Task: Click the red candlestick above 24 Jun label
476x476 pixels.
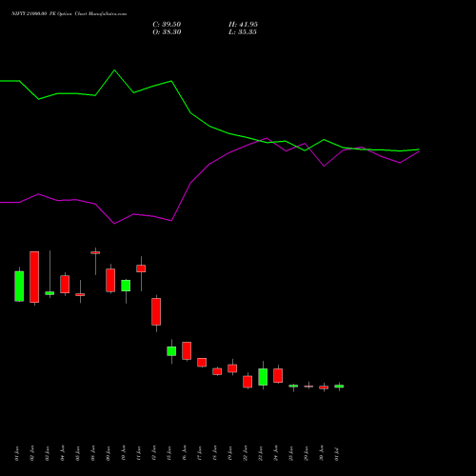Action: tap(278, 375)
